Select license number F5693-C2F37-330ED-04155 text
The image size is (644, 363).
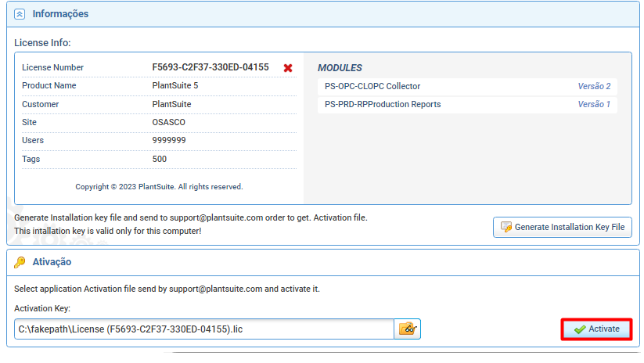[210, 67]
